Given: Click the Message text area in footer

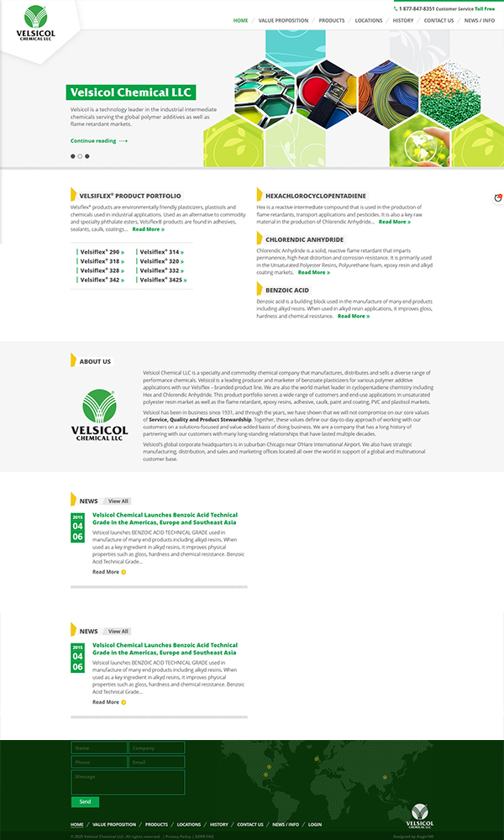Looking at the screenshot, I should pyautogui.click(x=128, y=782).
